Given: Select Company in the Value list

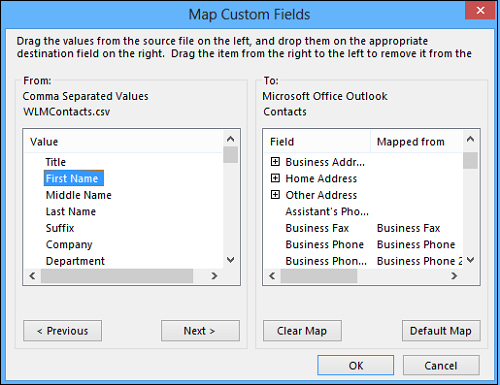Looking at the screenshot, I should pyautogui.click(x=69, y=244).
